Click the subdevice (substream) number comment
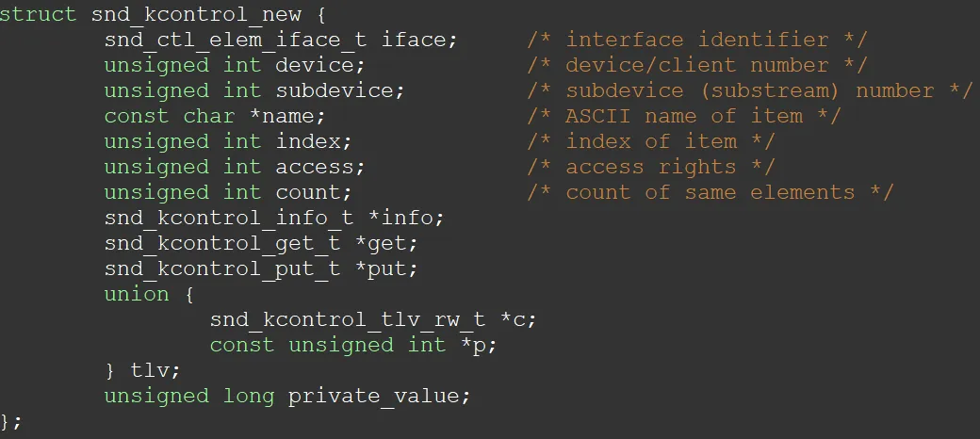 coord(749,91)
